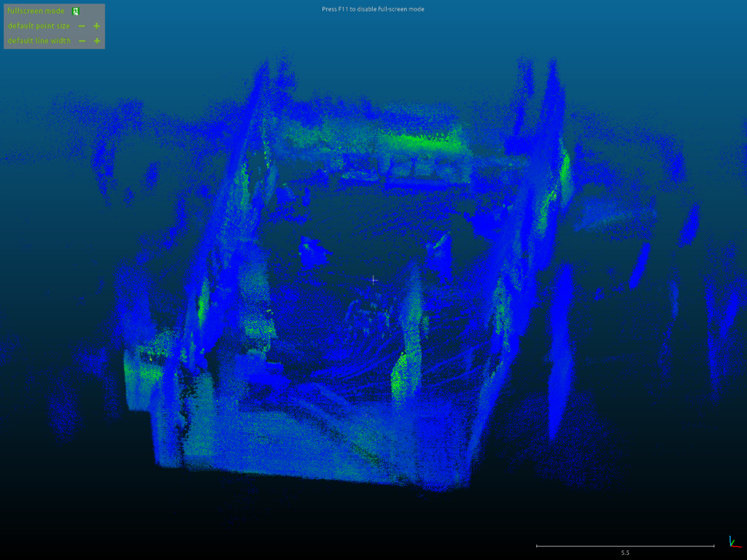Click the scale bar value "5.5"
Image resolution: width=747 pixels, height=560 pixels.
(x=625, y=553)
